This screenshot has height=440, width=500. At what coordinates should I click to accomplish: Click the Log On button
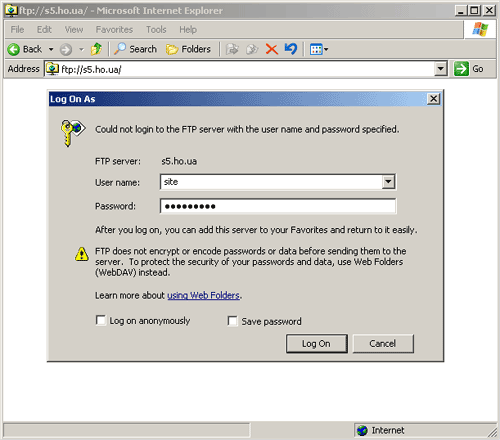pos(317,344)
